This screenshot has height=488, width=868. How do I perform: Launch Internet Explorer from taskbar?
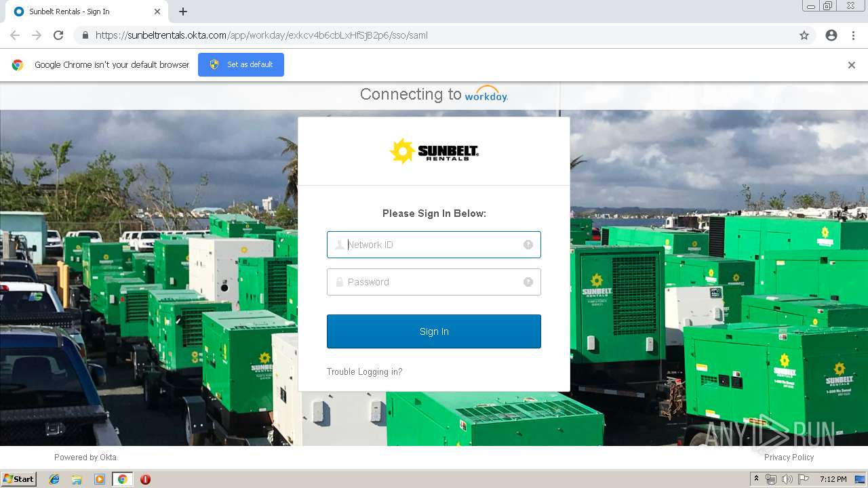point(54,479)
